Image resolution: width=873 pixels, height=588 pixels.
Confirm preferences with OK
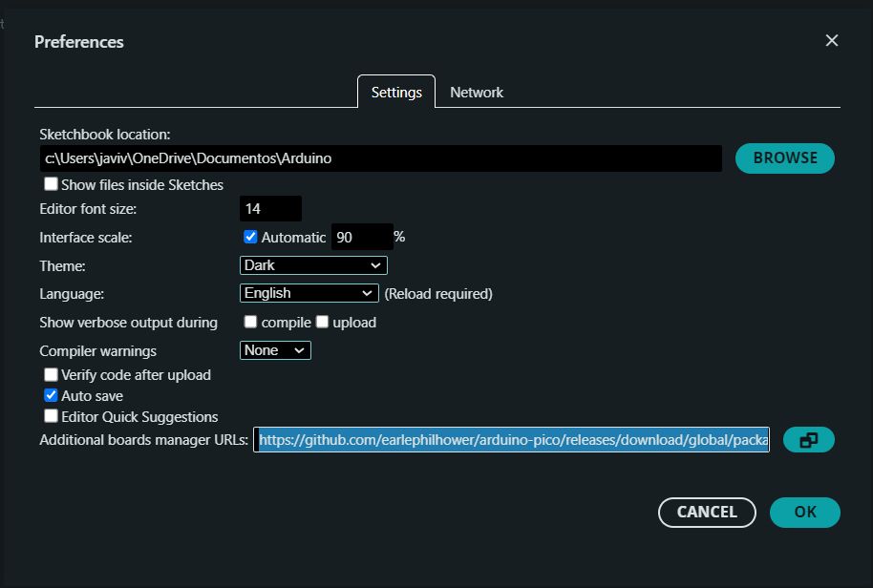[x=804, y=512]
